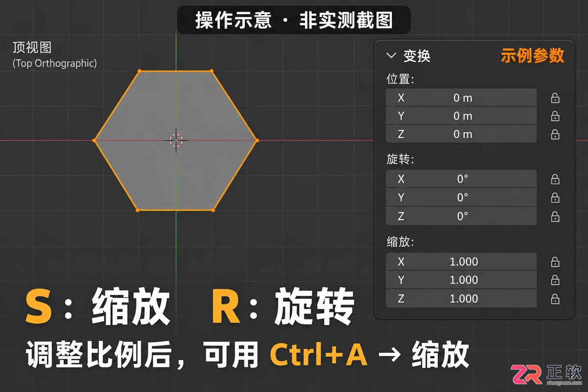Click the 顶视图 viewport label
Image resolution: width=588 pixels, height=392 pixels.
click(x=32, y=47)
